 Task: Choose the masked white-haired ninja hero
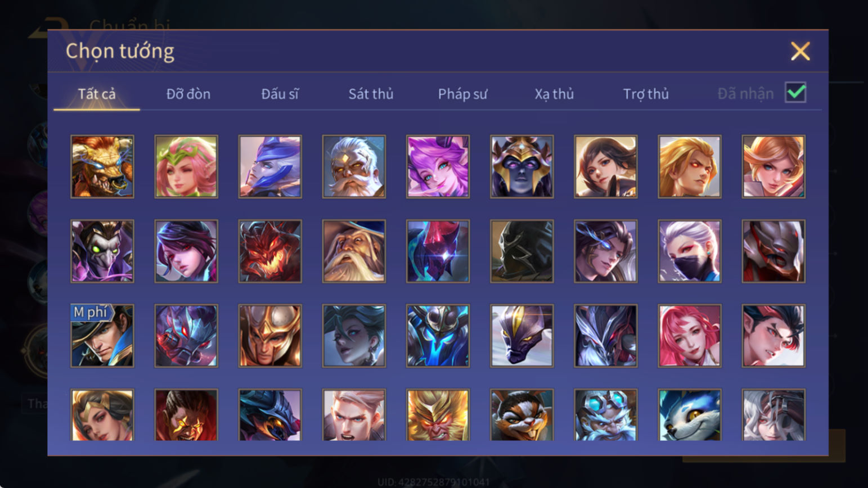point(689,251)
